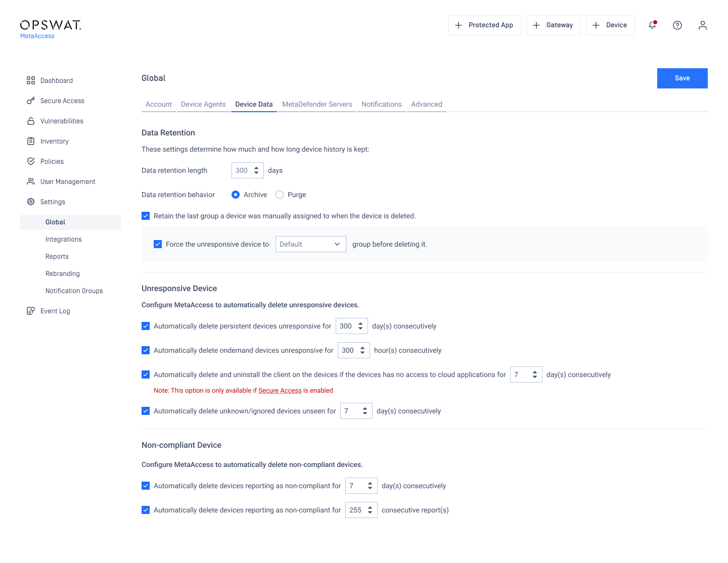The height and width of the screenshot is (563, 728).
Task: Click the User Management people icon
Action: click(31, 181)
